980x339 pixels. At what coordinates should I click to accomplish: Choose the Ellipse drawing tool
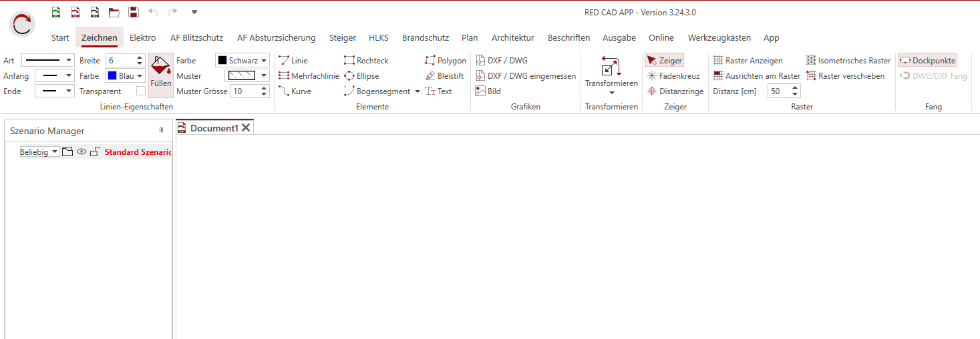361,76
